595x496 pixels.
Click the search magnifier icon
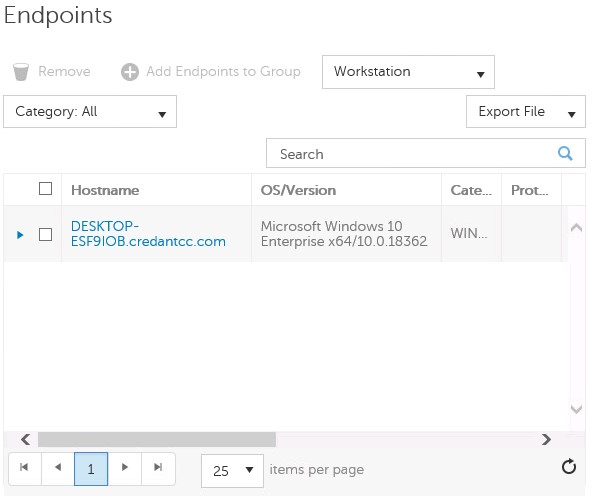tap(565, 153)
